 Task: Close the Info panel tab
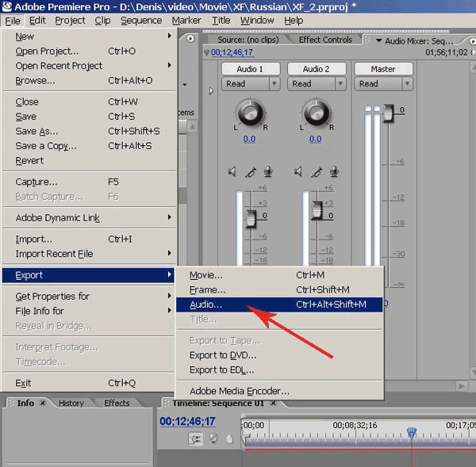click(x=43, y=403)
